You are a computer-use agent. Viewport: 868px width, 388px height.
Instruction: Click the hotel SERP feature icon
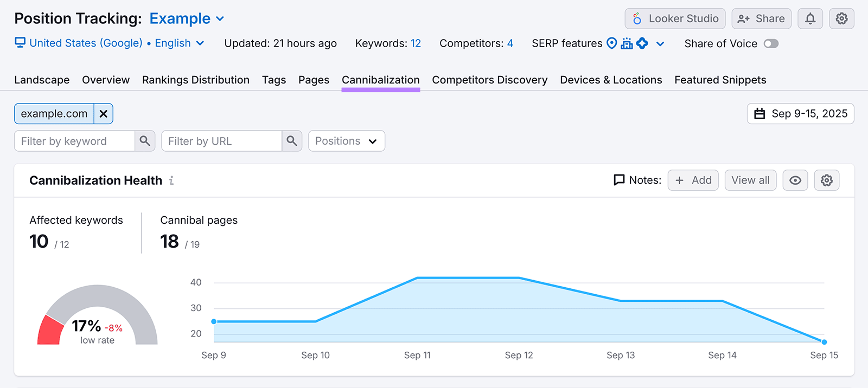tap(627, 43)
